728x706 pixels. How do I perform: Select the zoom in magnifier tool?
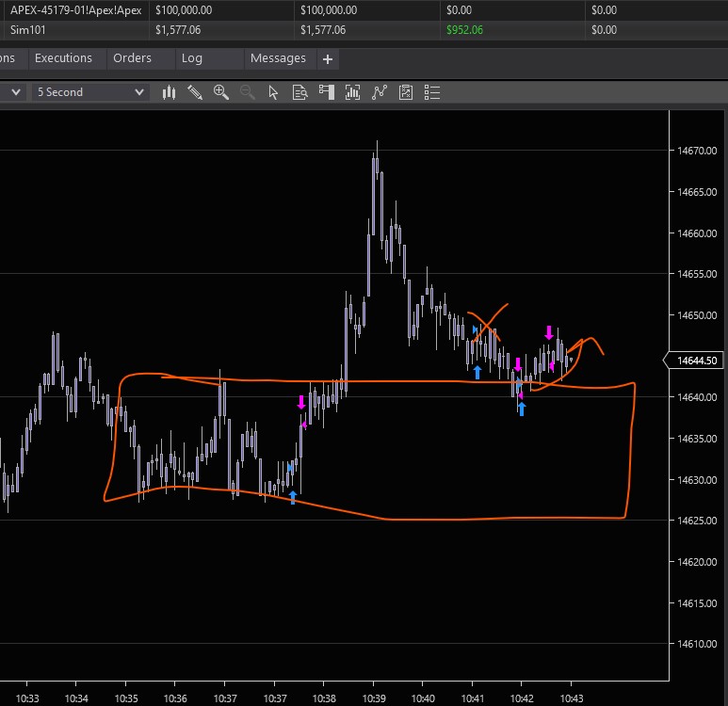coord(221,92)
